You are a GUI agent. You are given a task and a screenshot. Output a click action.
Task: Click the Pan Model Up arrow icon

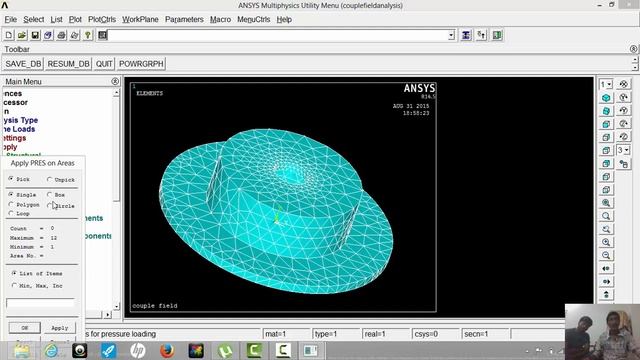[606, 294]
